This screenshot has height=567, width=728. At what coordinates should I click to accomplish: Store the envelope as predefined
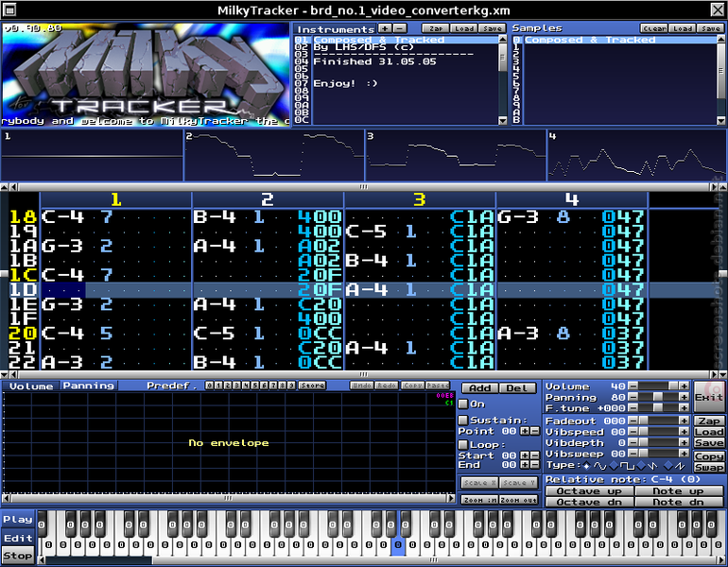click(312, 386)
